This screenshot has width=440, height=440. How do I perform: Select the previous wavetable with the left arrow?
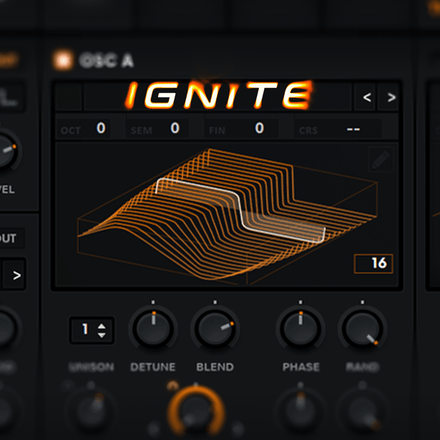pyautogui.click(x=367, y=97)
